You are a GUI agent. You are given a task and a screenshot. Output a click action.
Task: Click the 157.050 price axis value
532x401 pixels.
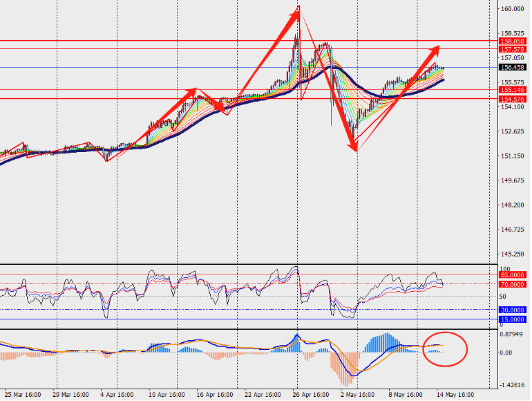point(513,57)
